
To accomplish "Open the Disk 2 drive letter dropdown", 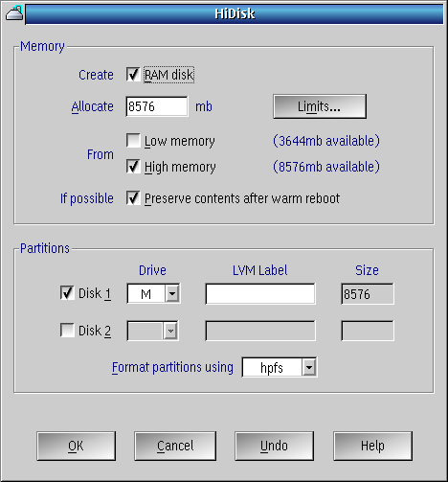I will [x=170, y=331].
